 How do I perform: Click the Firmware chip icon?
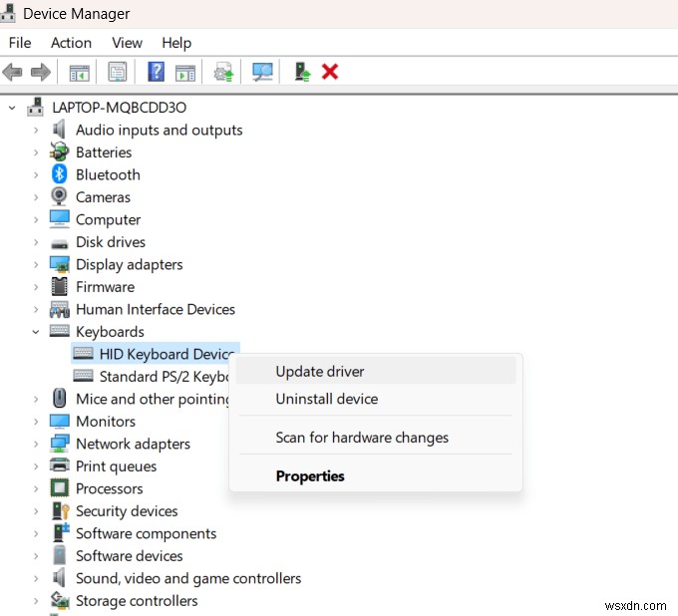(59, 287)
